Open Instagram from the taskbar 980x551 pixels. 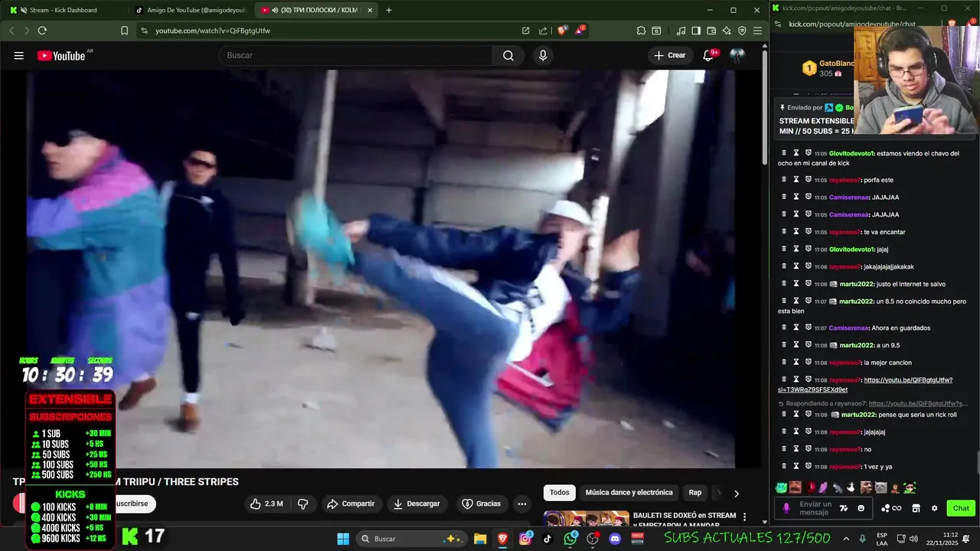pos(525,539)
